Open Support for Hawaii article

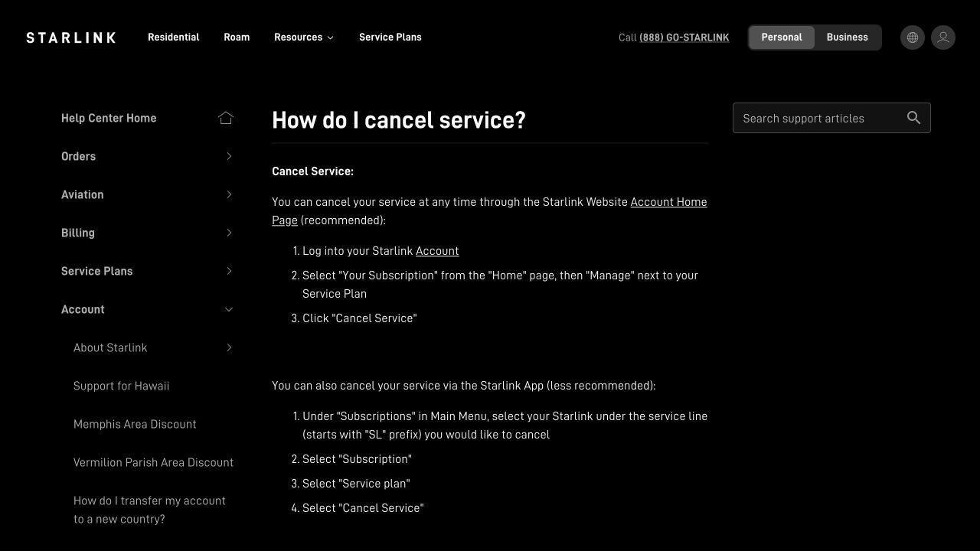(122, 386)
